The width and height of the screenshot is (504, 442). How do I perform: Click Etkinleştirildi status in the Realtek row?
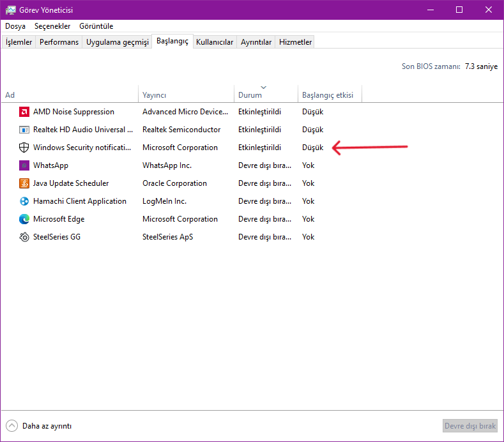259,130
